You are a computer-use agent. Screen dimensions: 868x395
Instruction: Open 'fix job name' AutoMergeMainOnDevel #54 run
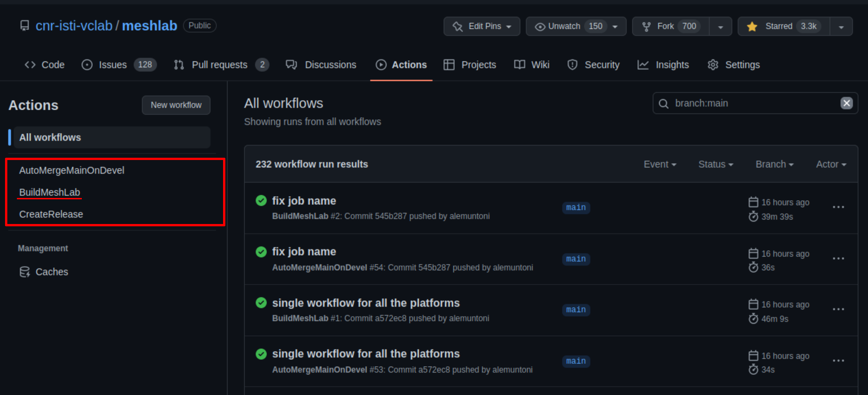[304, 252]
